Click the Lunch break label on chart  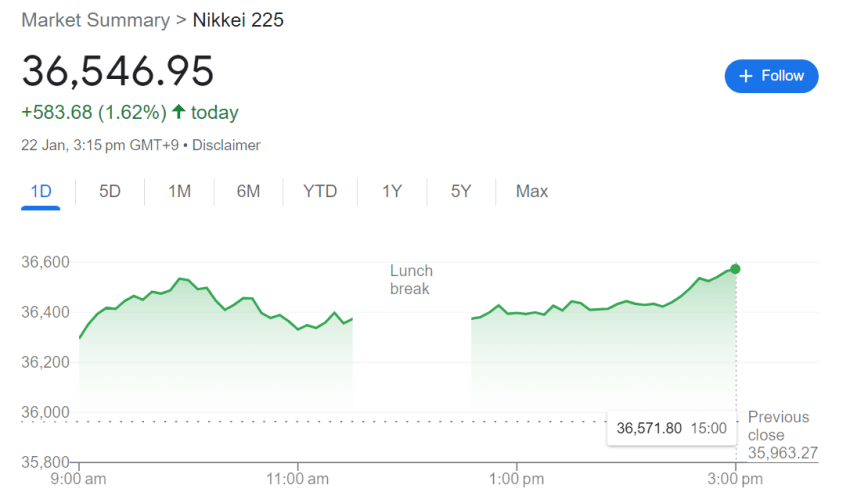pyautogui.click(x=411, y=280)
